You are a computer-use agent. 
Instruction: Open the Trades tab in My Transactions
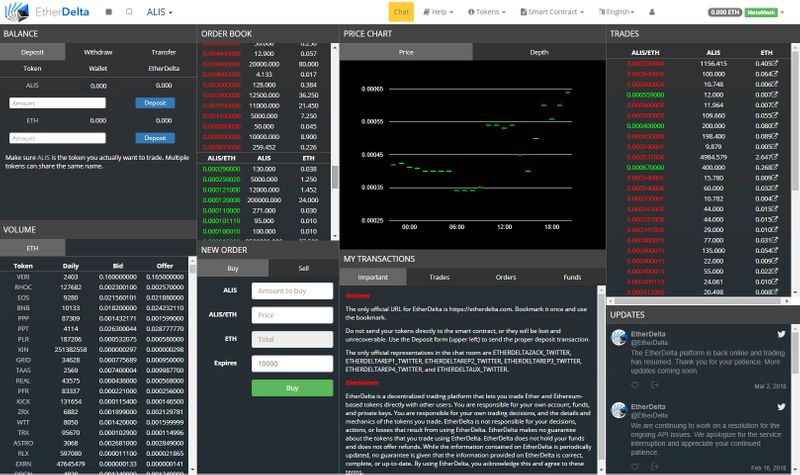pyautogui.click(x=439, y=277)
